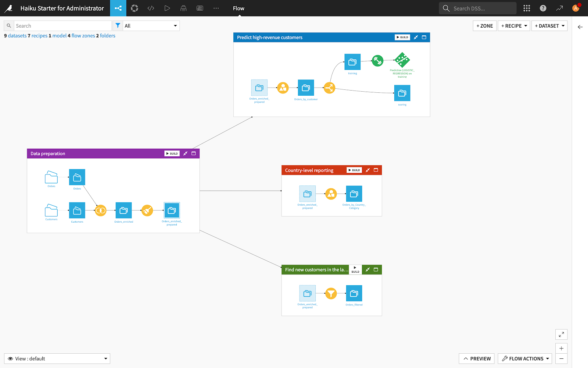Select the Orders_by_Country_Category dataset
This screenshot has width=588, height=368.
point(354,194)
